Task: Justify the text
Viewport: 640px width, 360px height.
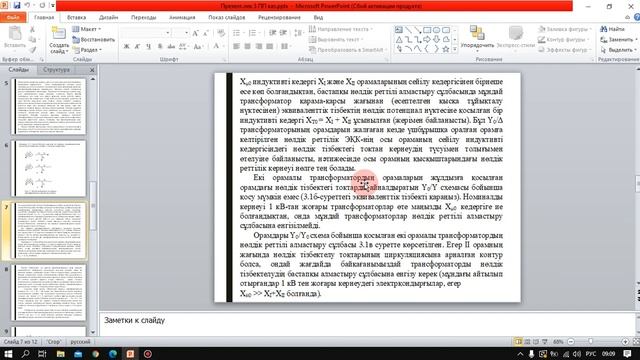Action: (x=269, y=47)
